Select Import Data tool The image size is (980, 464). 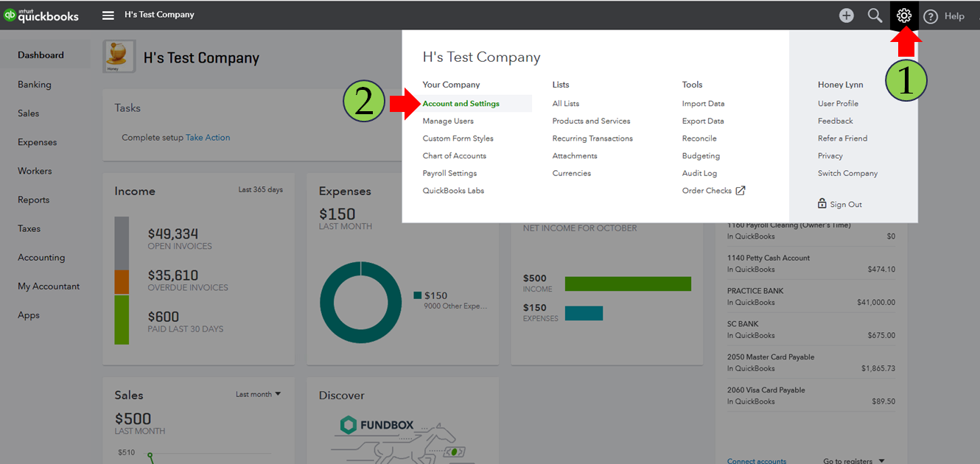point(704,104)
